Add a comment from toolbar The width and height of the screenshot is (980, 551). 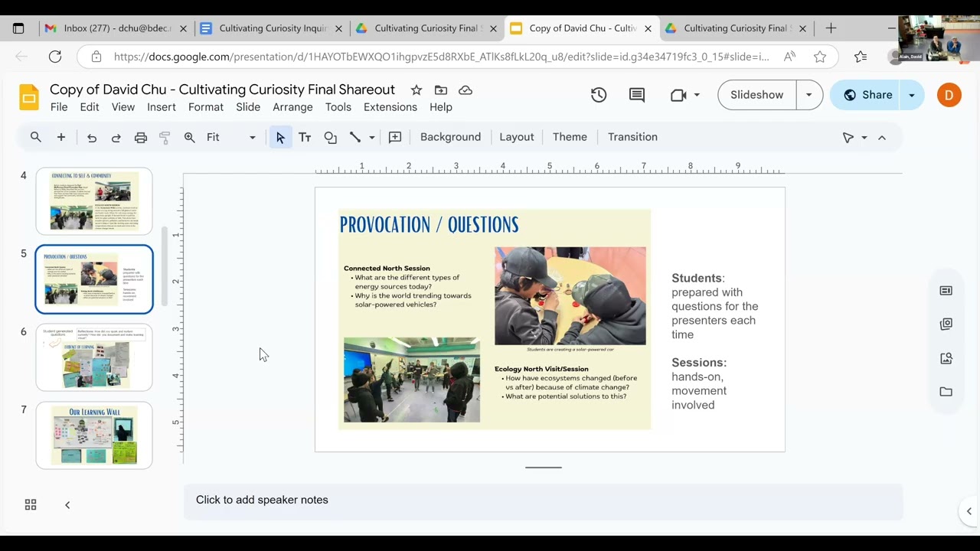[395, 138]
